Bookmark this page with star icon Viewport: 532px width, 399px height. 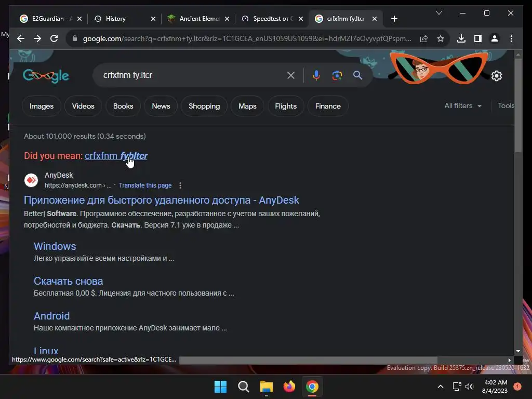[441, 38]
